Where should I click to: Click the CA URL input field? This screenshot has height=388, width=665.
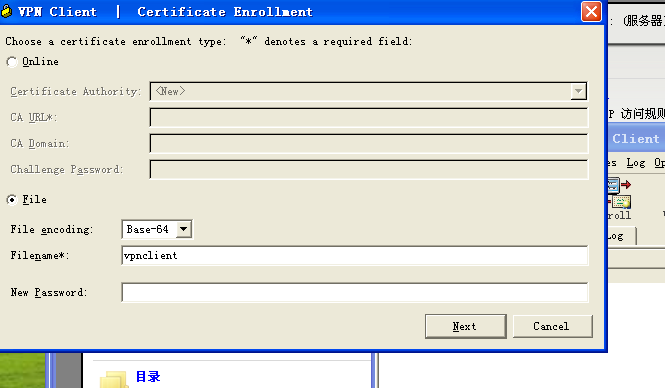click(x=369, y=117)
